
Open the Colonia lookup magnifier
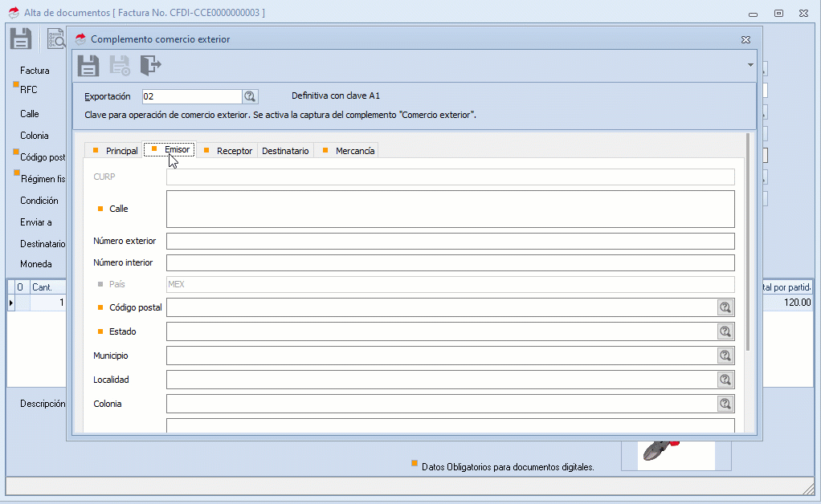point(725,404)
